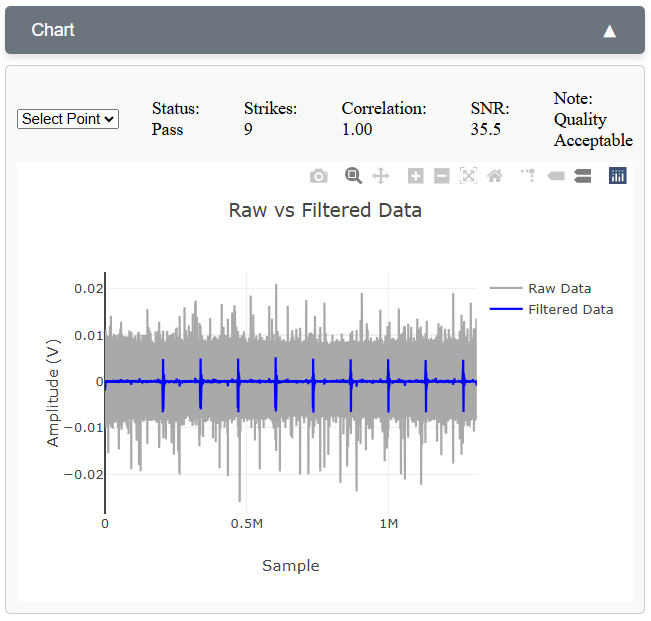Open the Plotly logo link icon
This screenshot has width=651, height=621.
618,176
